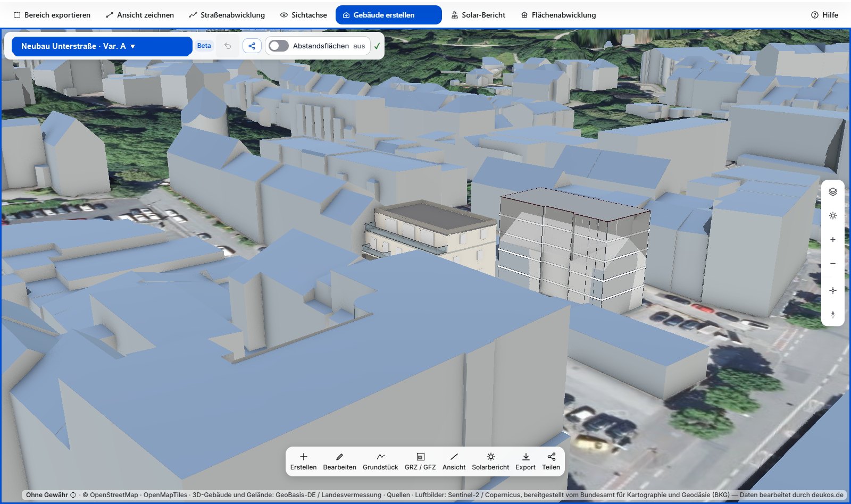
Task: Select the translucent new building model
Action: click(574, 250)
